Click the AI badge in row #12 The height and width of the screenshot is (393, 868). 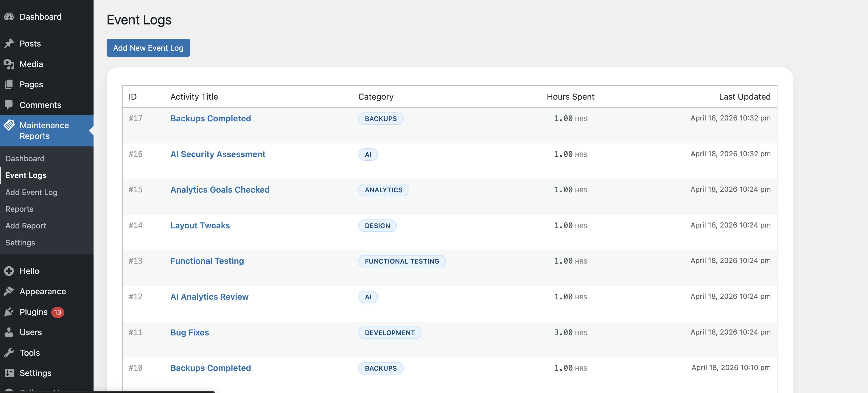(368, 297)
